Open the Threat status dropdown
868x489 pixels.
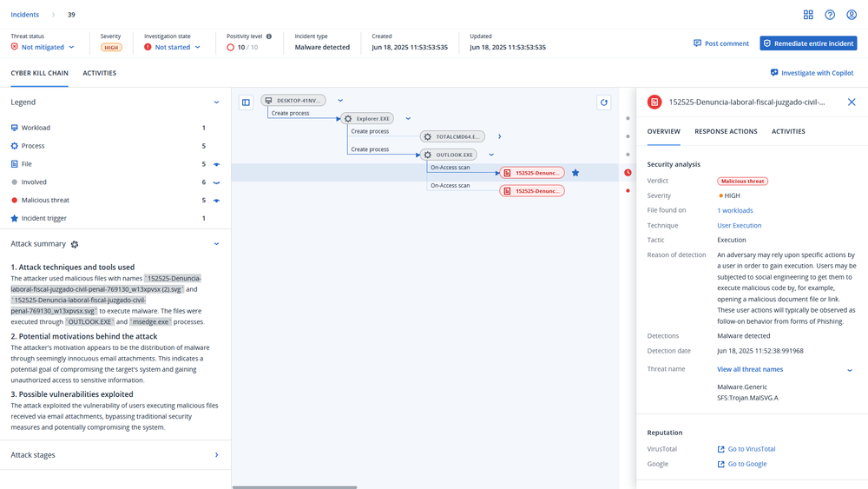pyautogui.click(x=43, y=47)
